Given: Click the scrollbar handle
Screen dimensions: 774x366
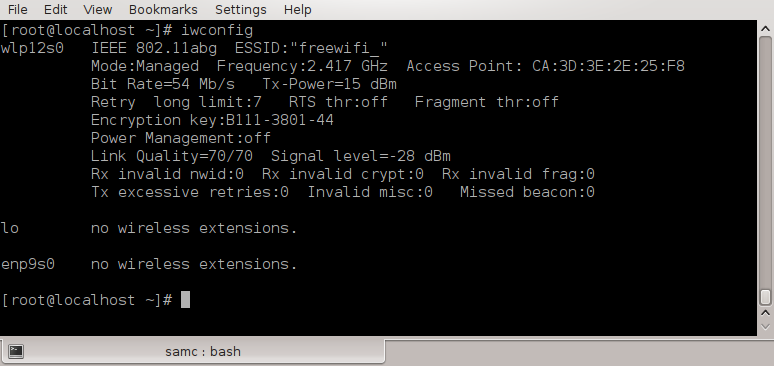Looking at the screenshot, I should pos(765,297).
